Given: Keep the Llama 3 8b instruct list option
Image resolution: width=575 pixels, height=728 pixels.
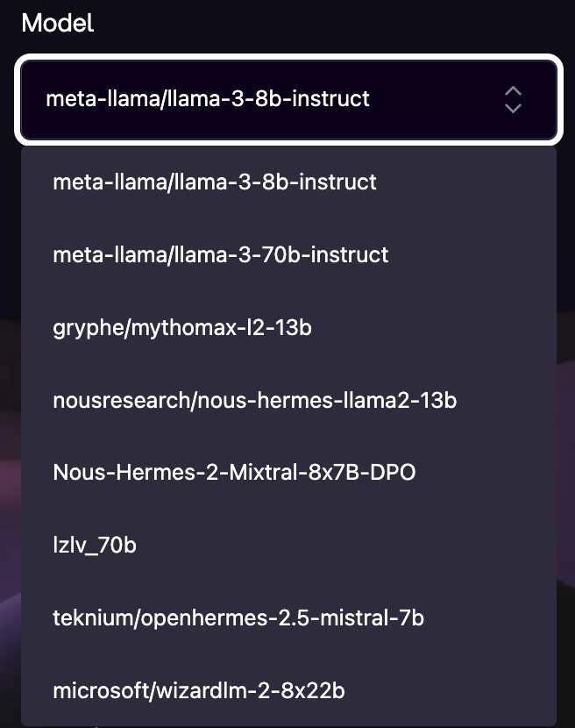Looking at the screenshot, I should click(215, 182).
